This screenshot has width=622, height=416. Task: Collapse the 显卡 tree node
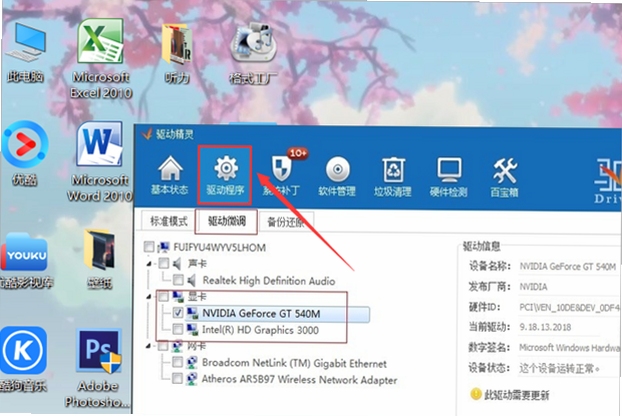149,296
